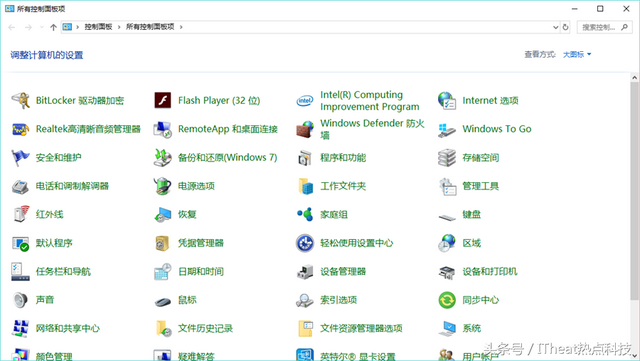
Task: Click RemoteApp 和桌面连接 icon
Action: click(x=162, y=129)
